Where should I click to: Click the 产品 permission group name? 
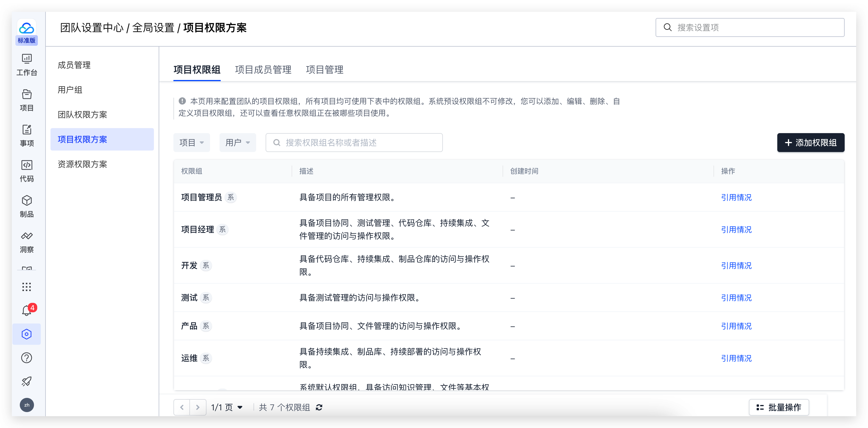(189, 326)
